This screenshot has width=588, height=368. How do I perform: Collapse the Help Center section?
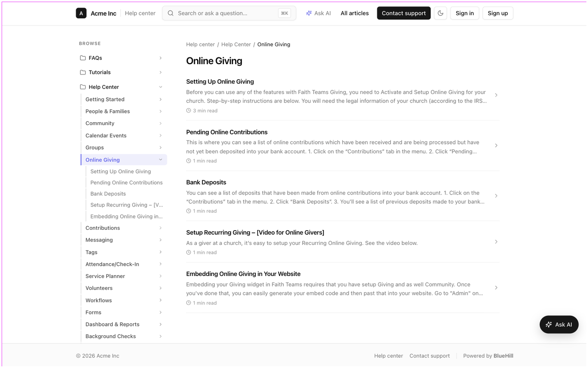[x=160, y=87]
